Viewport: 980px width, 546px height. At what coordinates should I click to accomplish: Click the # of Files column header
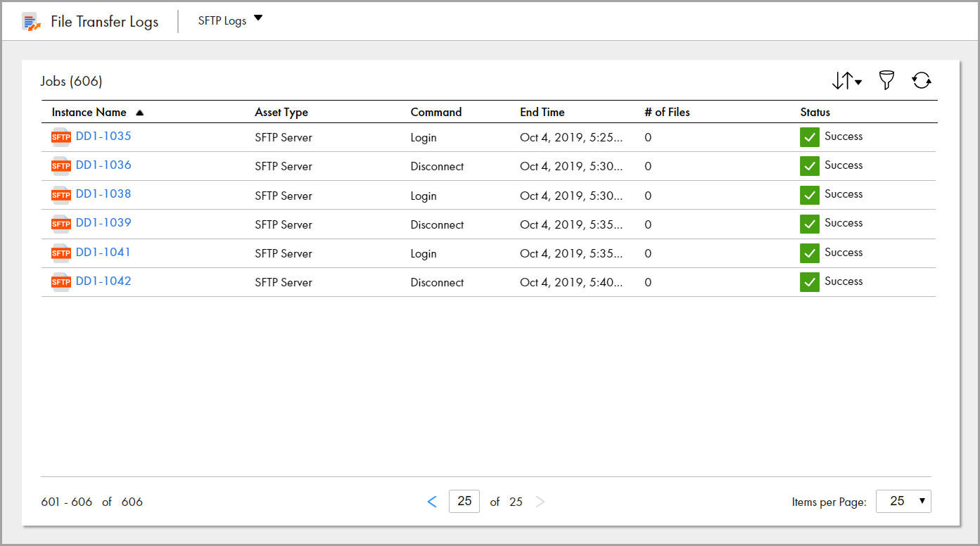667,112
